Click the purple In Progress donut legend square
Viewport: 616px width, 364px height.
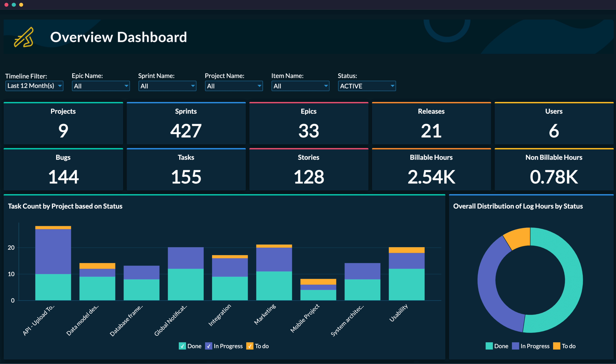(x=515, y=346)
